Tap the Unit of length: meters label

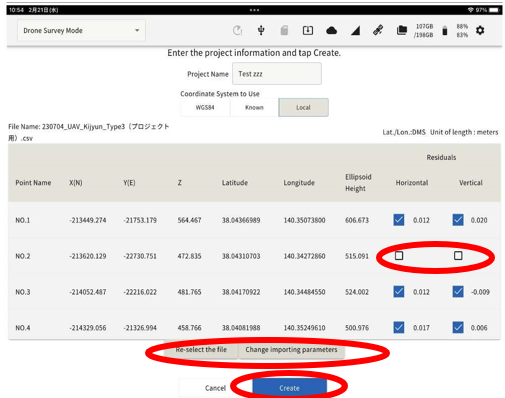(464, 132)
